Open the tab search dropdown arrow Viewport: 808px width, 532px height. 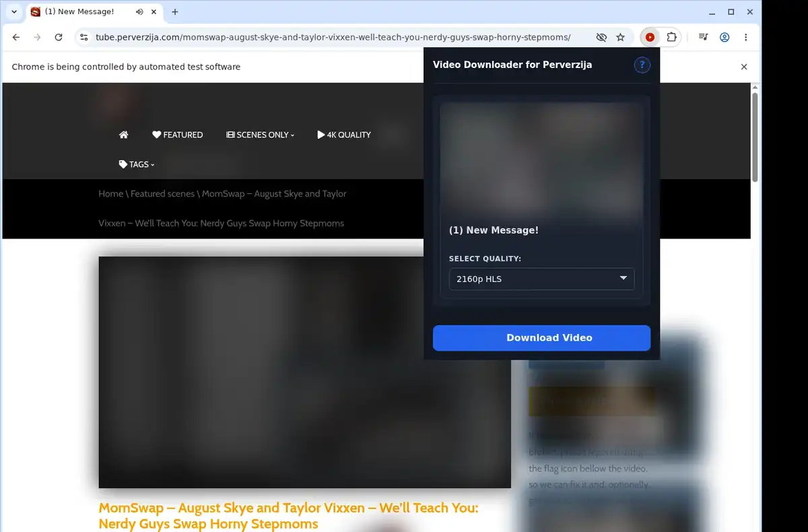(14, 12)
